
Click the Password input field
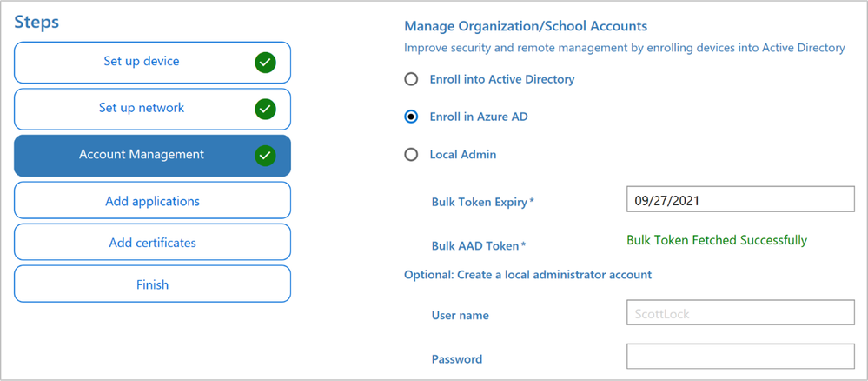point(740,356)
